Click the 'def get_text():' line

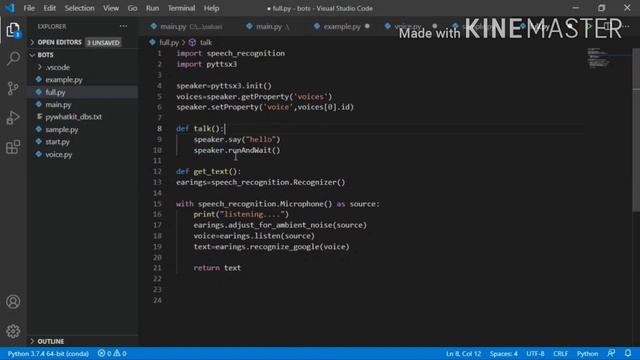click(x=209, y=171)
